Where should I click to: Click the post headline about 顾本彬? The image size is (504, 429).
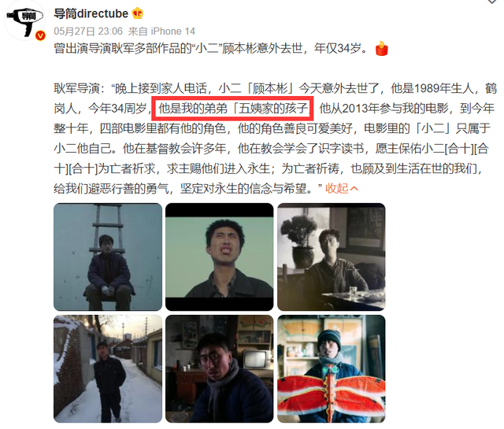[x=210, y=49]
